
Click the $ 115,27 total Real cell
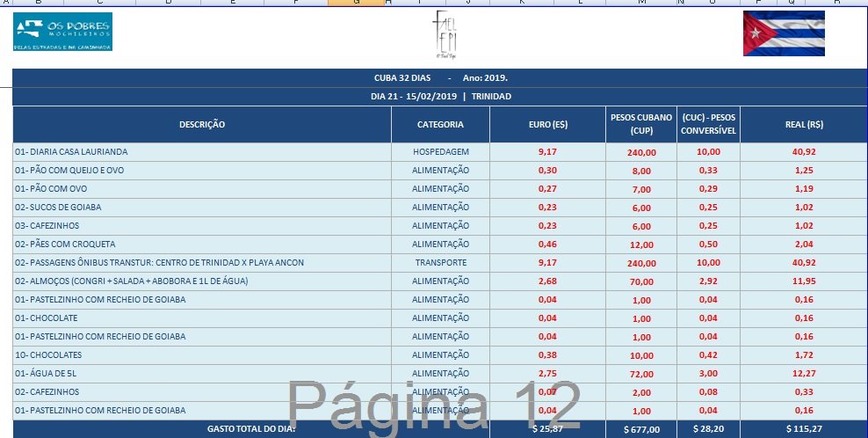coord(803,429)
